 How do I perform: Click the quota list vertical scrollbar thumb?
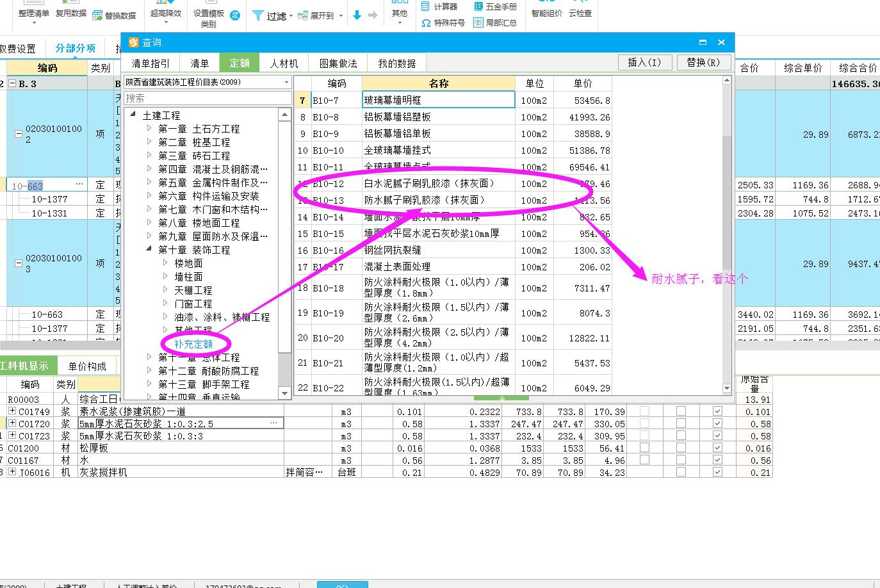(726, 202)
